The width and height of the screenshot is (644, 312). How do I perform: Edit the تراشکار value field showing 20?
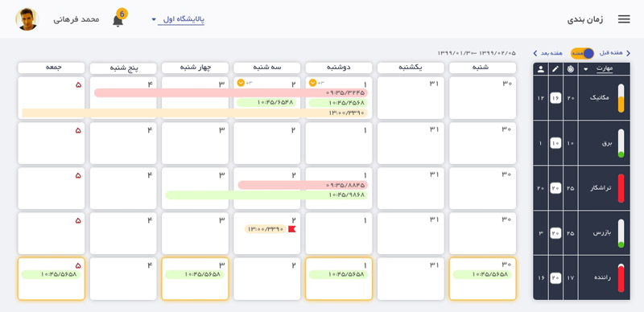(555, 188)
